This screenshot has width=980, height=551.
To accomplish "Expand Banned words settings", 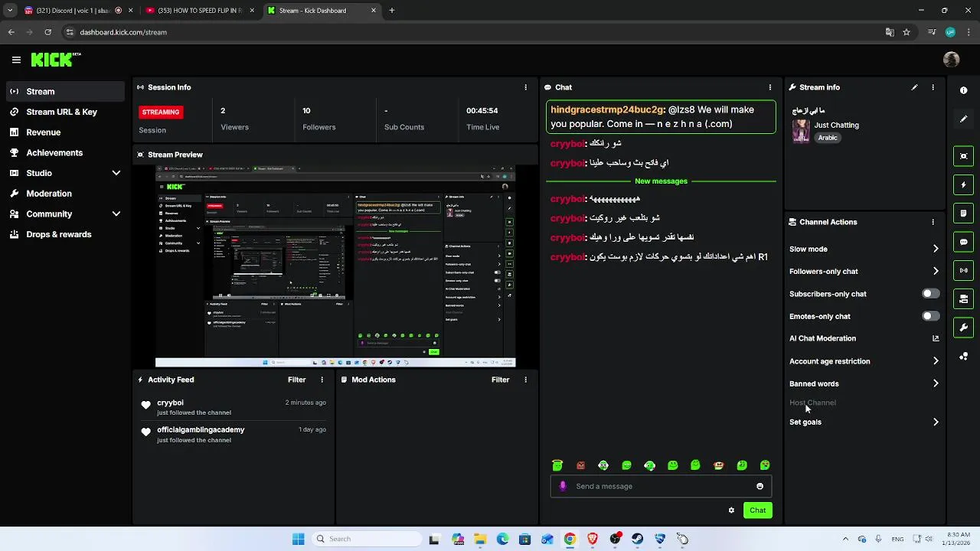I will pos(936,383).
